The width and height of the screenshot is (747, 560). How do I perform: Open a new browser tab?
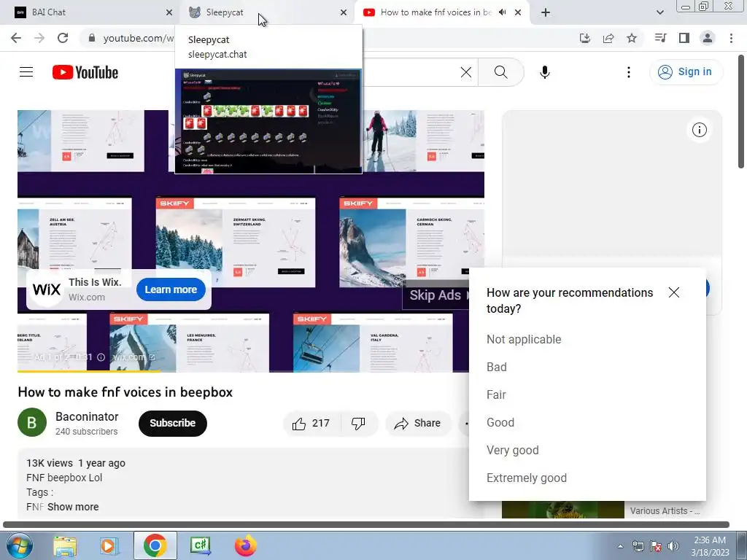[x=546, y=12]
